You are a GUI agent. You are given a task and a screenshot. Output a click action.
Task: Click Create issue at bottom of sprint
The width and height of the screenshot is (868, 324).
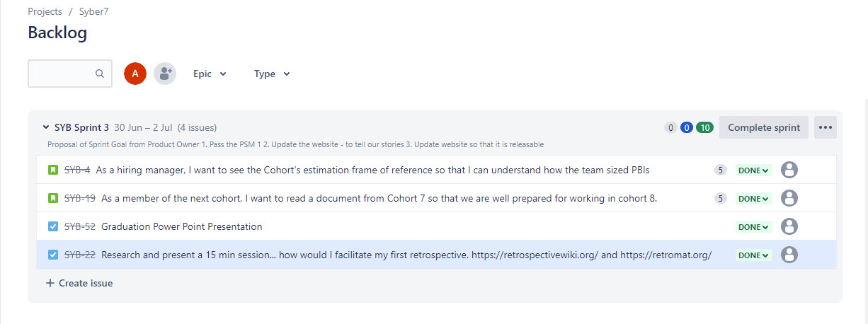[79, 283]
